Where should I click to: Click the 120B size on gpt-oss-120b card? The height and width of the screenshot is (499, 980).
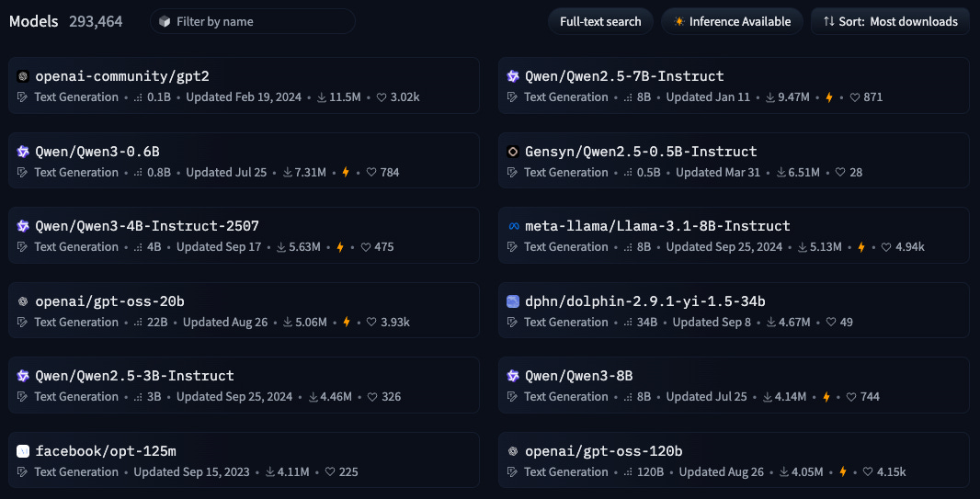pos(650,471)
